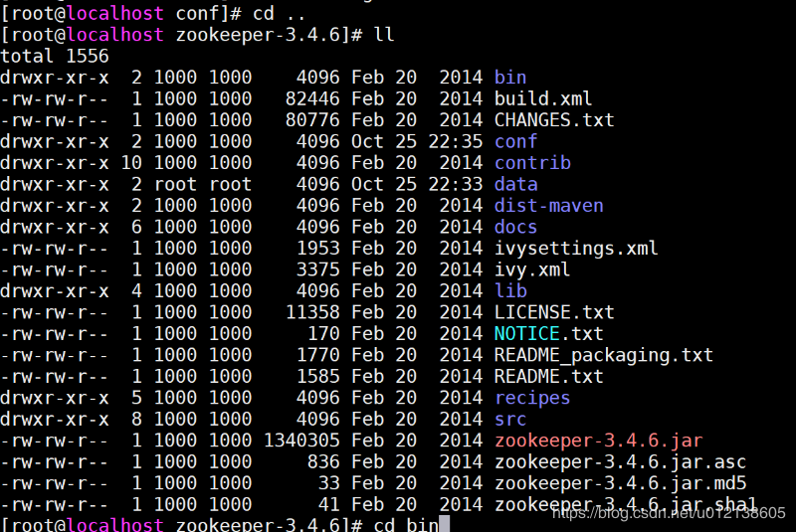Click the file size 836 on jar.asc row
The height and width of the screenshot is (532, 796).
coord(323,461)
